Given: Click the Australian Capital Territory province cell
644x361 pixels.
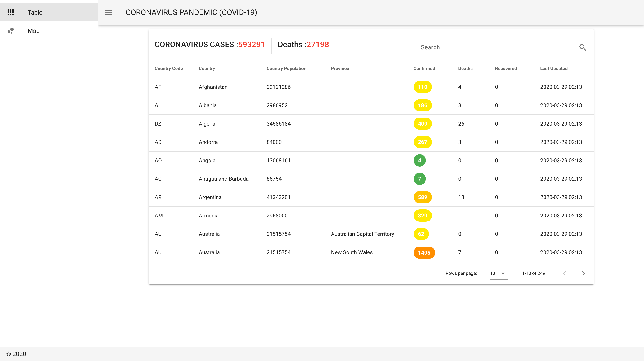Looking at the screenshot, I should pyautogui.click(x=362, y=234).
